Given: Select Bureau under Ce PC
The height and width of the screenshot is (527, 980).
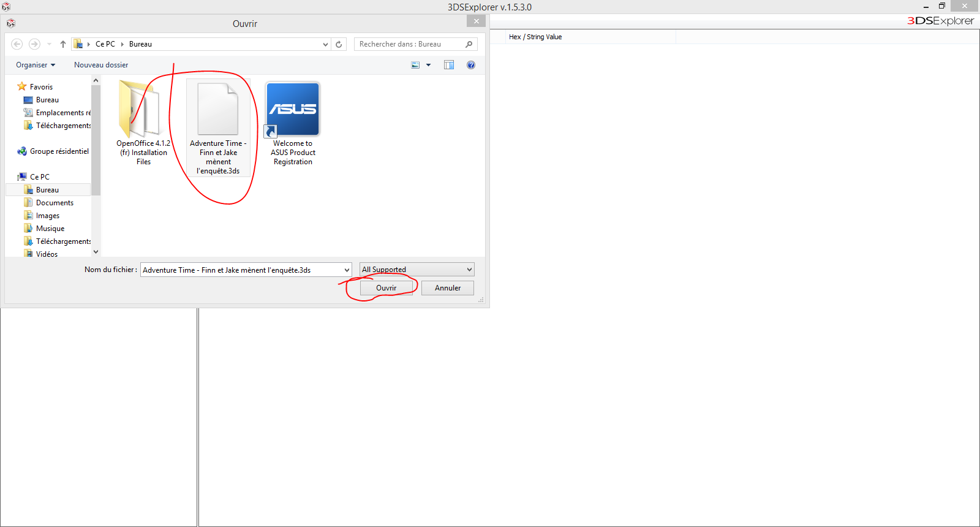Looking at the screenshot, I should (48, 190).
